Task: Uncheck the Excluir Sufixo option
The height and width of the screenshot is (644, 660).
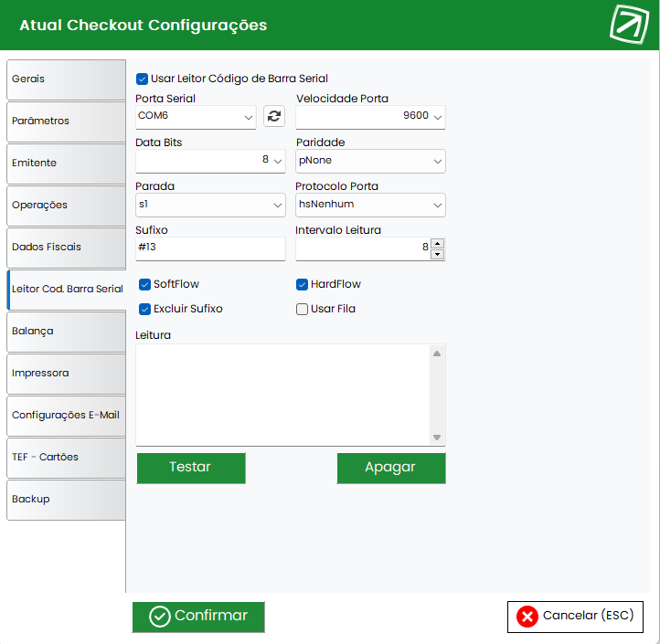Action: coord(144,309)
